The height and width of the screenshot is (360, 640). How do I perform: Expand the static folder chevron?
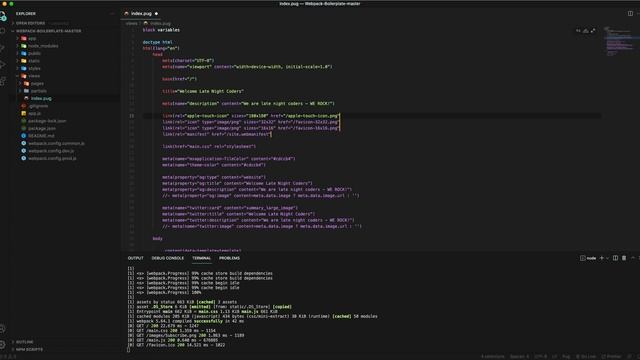18,61
